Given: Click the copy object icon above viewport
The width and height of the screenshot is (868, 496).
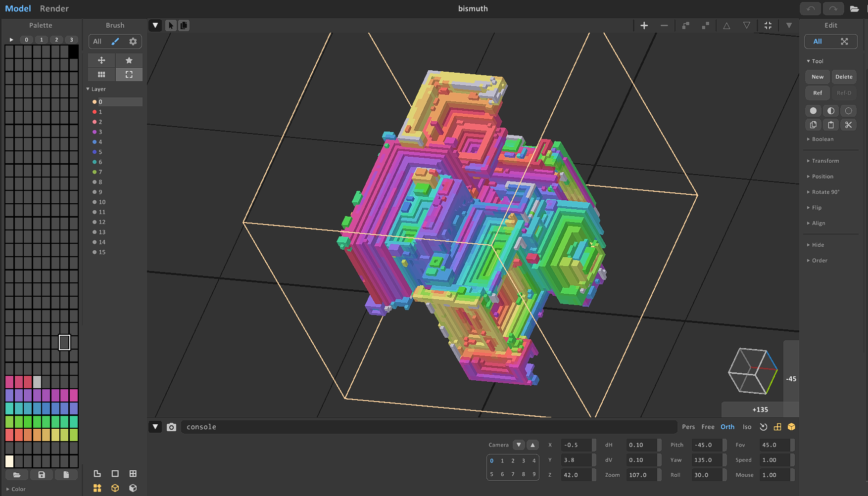Looking at the screenshot, I should tap(184, 25).
